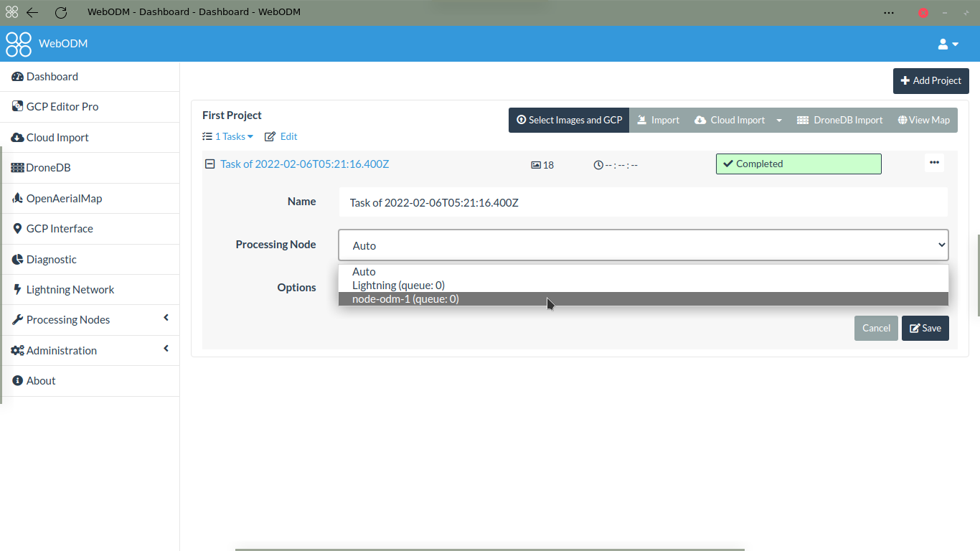Expand the Processing Nodes section

67,319
